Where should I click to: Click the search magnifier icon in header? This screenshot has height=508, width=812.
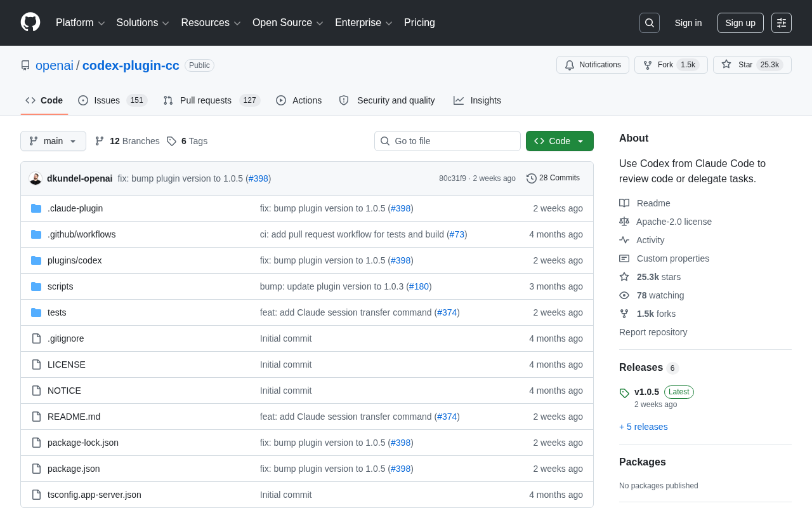(650, 23)
